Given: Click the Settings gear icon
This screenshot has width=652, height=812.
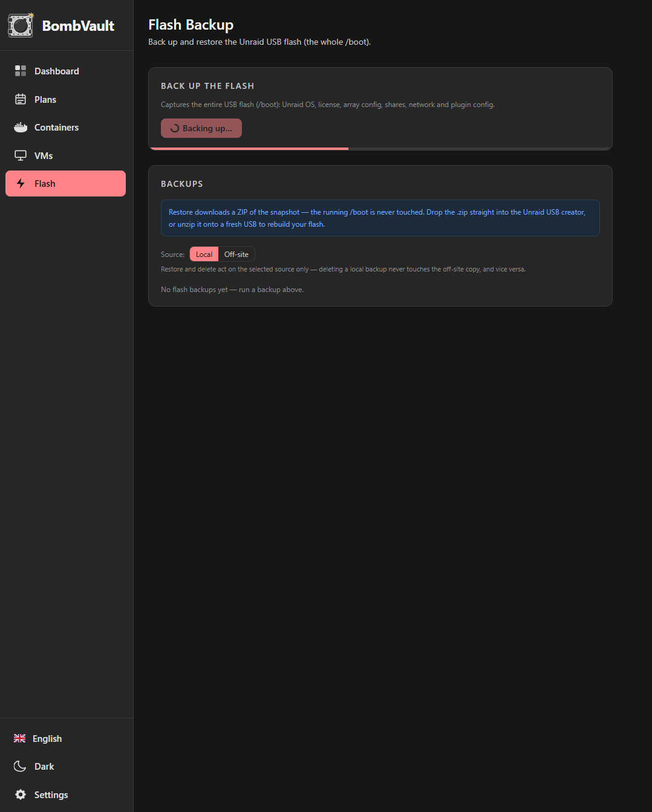Looking at the screenshot, I should click(x=21, y=794).
